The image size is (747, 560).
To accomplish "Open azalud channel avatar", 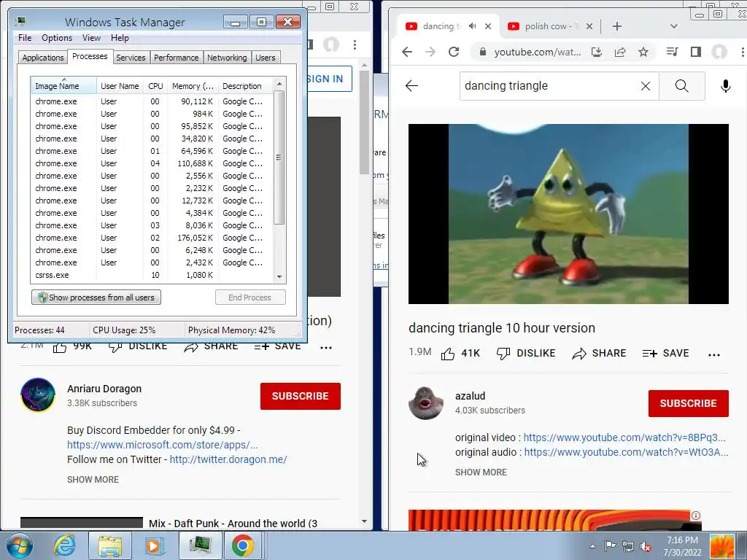I will click(426, 402).
